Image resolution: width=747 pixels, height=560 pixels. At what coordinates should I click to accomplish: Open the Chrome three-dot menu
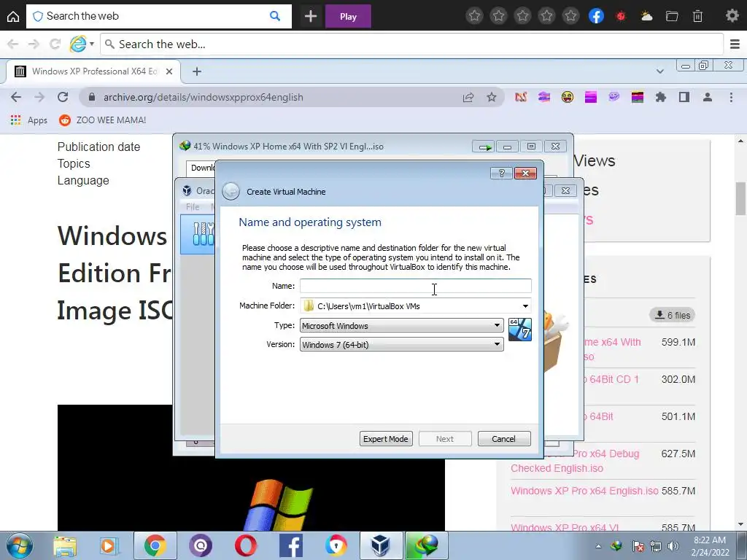pyautogui.click(x=731, y=97)
